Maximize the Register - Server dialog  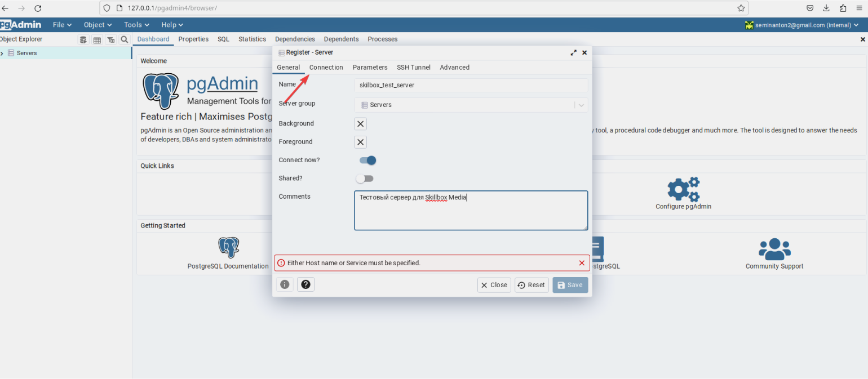pyautogui.click(x=573, y=52)
